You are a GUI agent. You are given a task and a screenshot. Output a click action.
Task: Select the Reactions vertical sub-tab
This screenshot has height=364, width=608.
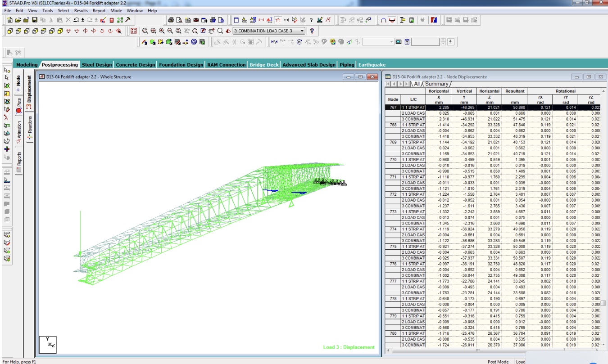click(x=30, y=127)
